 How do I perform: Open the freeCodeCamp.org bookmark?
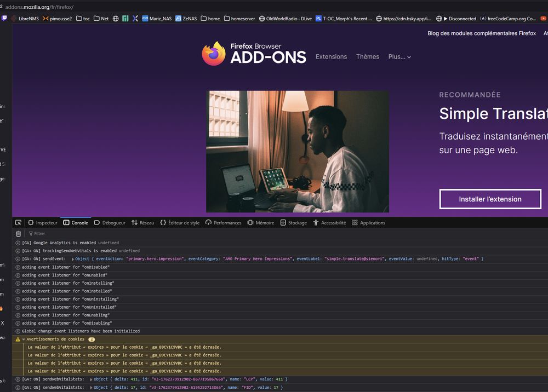click(x=508, y=19)
